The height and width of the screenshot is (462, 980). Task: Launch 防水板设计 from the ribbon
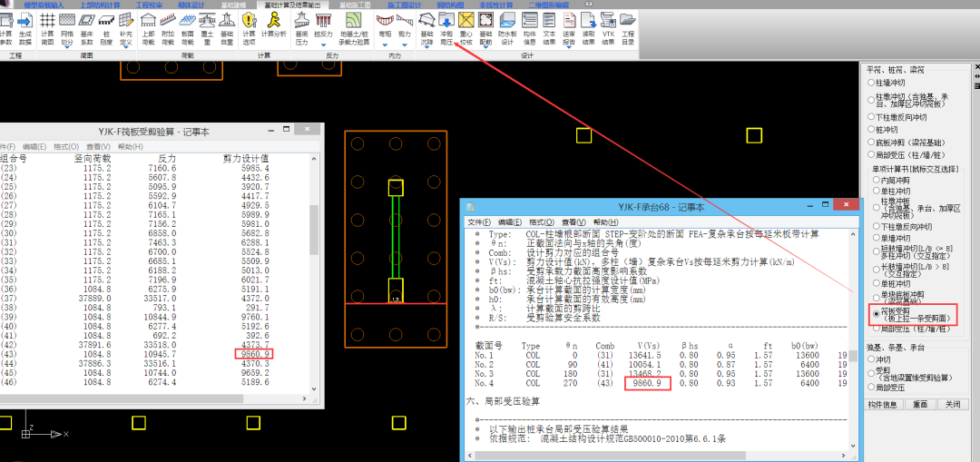click(507, 28)
